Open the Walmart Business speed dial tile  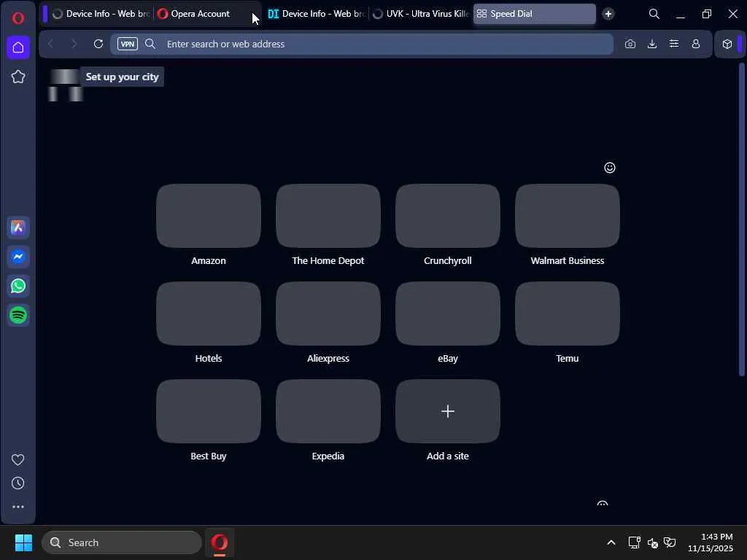[567, 216]
